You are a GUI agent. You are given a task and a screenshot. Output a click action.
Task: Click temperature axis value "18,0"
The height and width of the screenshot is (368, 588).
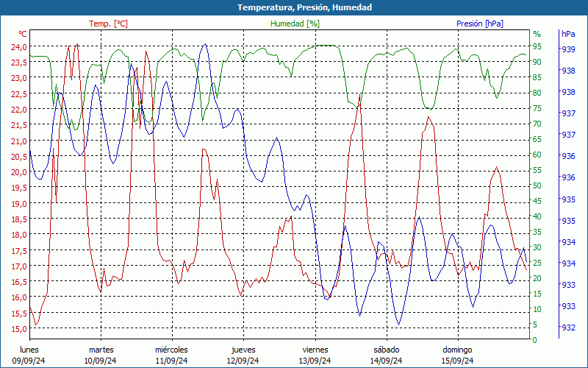pyautogui.click(x=20, y=235)
